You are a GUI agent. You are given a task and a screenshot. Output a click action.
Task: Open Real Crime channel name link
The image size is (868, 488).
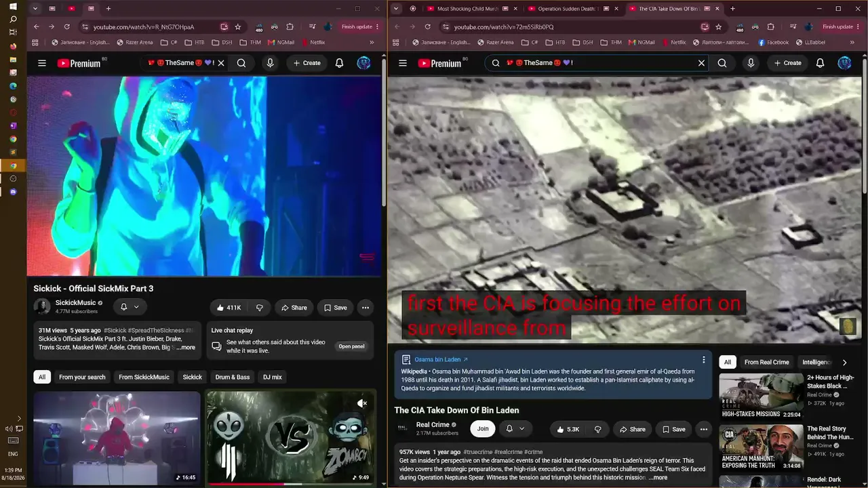pos(433,425)
